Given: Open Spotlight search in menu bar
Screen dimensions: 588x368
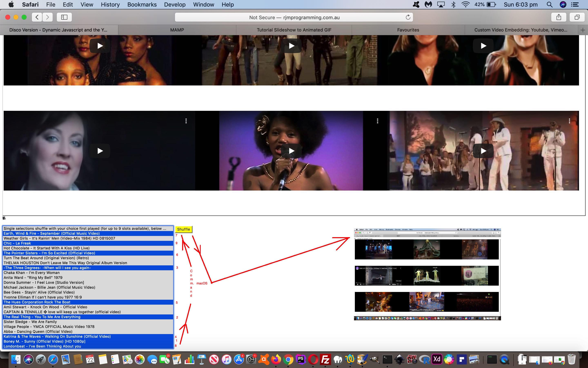Looking at the screenshot, I should (549, 4).
